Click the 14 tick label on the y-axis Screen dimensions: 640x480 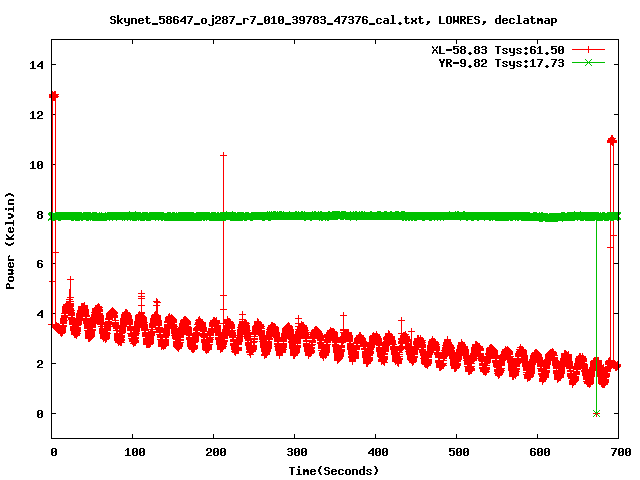coord(37,65)
